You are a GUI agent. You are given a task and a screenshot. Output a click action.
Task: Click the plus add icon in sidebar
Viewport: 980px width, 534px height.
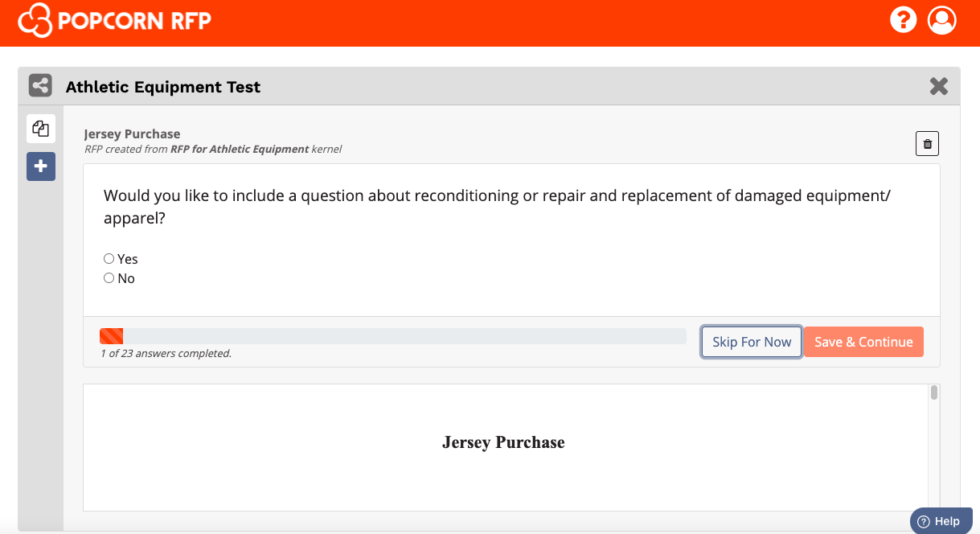coord(40,166)
